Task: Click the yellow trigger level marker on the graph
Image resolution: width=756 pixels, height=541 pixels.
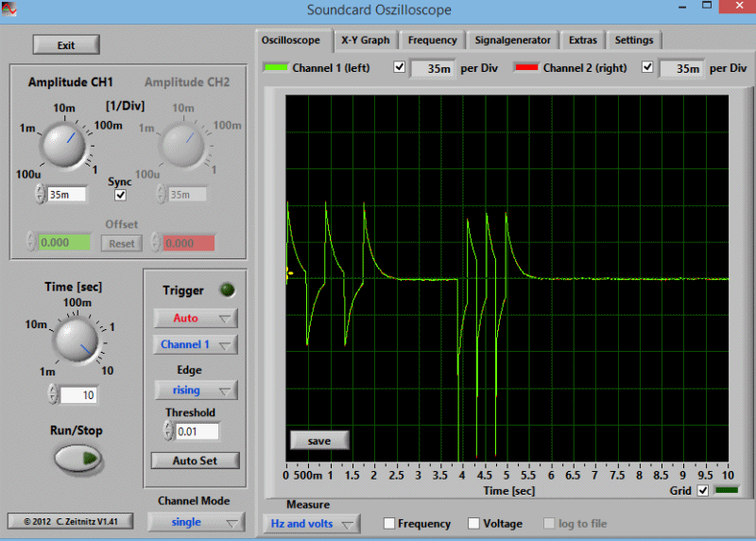Action: tap(289, 271)
